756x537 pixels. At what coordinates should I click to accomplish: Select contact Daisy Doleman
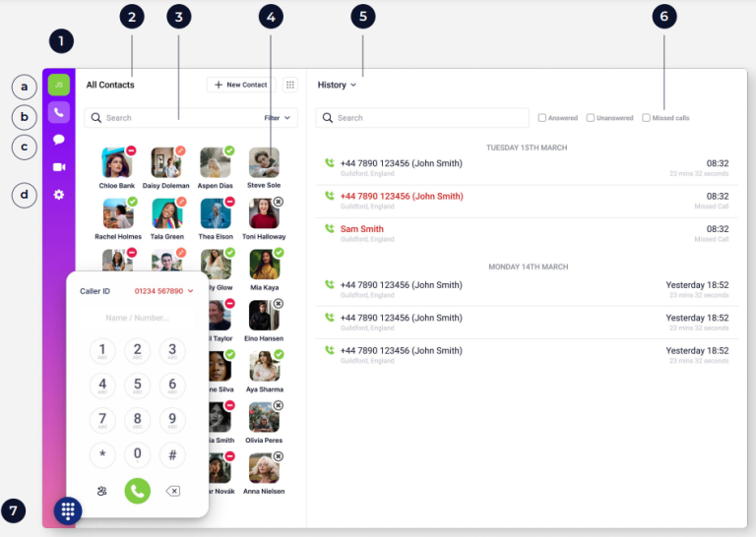[166, 168]
